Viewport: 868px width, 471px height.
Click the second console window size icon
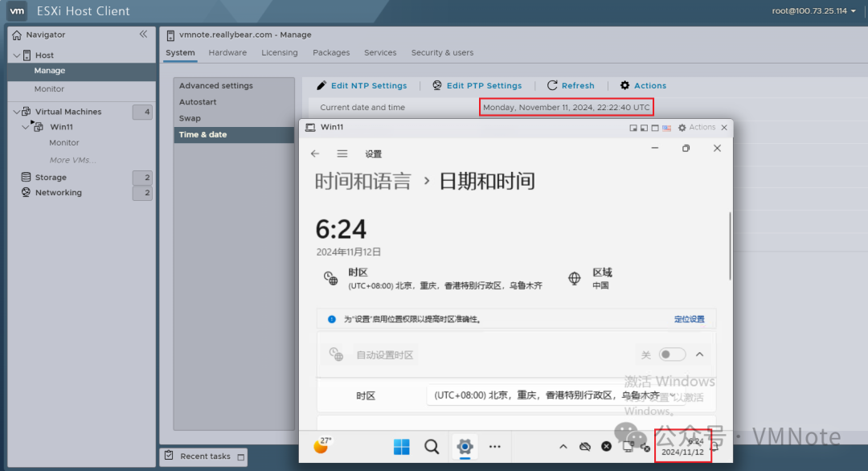coord(644,128)
